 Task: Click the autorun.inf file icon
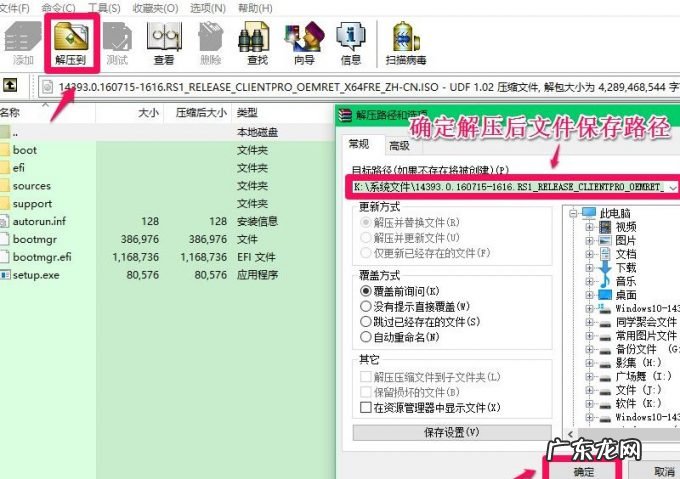[x=4, y=222]
